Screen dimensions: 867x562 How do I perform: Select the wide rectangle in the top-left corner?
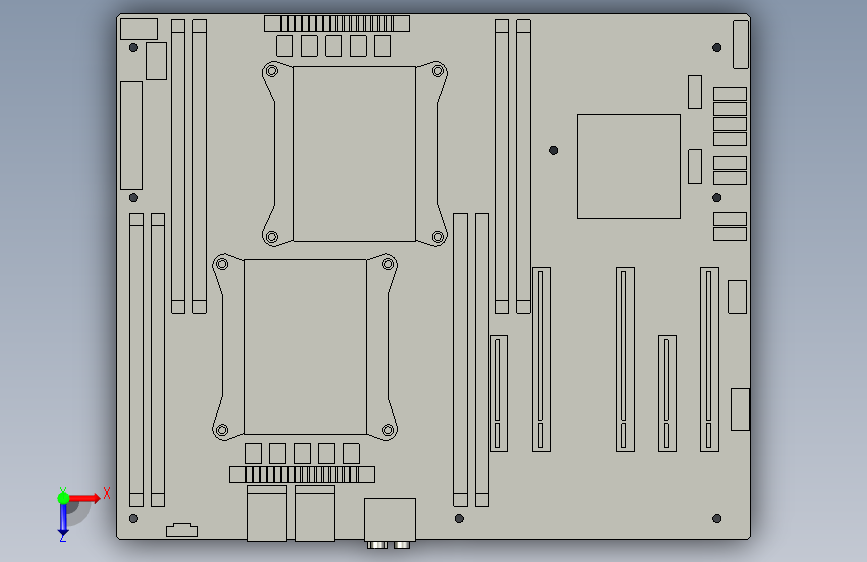(x=139, y=29)
